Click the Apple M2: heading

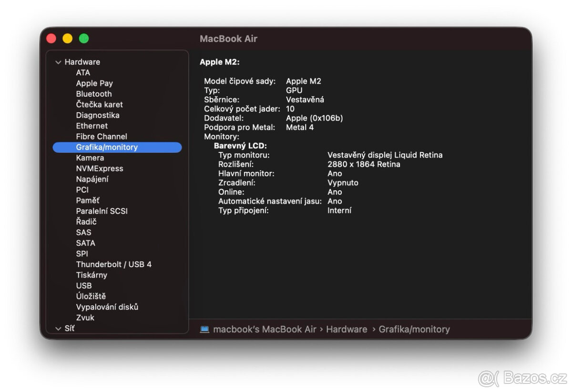[220, 62]
